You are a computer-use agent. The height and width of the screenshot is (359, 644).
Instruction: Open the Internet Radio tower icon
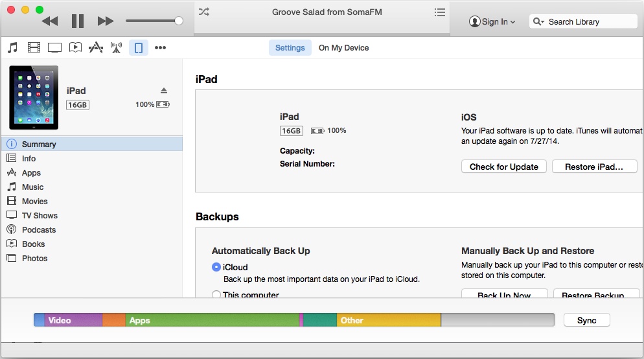click(x=116, y=48)
